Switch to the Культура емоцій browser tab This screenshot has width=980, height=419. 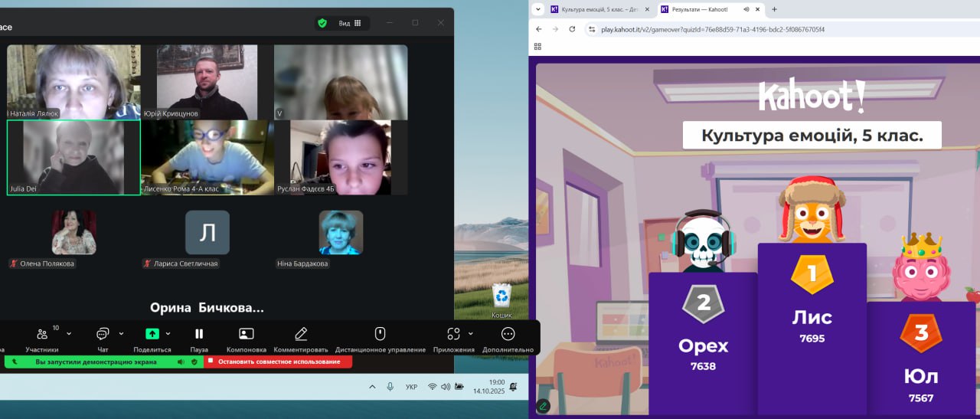click(596, 9)
